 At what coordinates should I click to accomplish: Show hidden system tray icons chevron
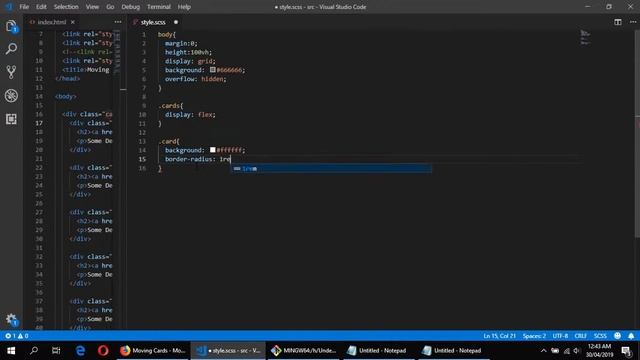pos(543,350)
